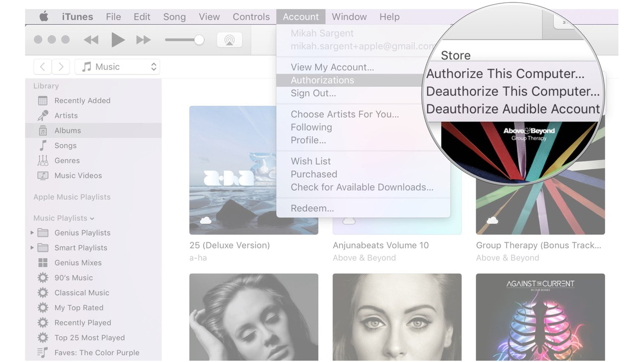Open the Apple menu
This screenshot has height=362, width=644.
[x=44, y=16]
